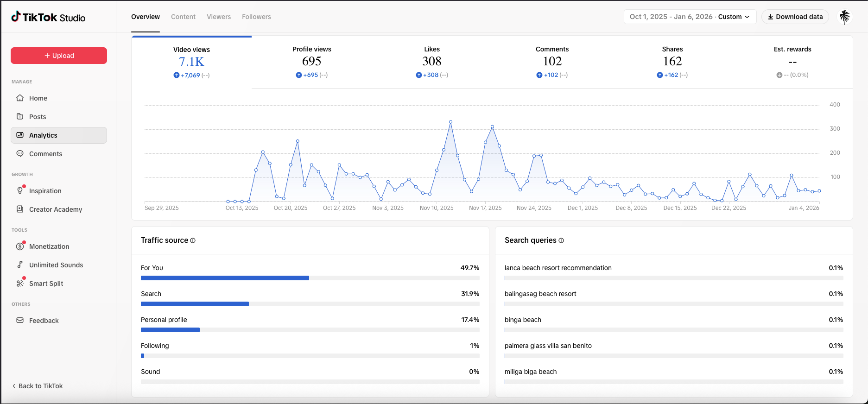Click the Traffic source info icon

(x=193, y=240)
